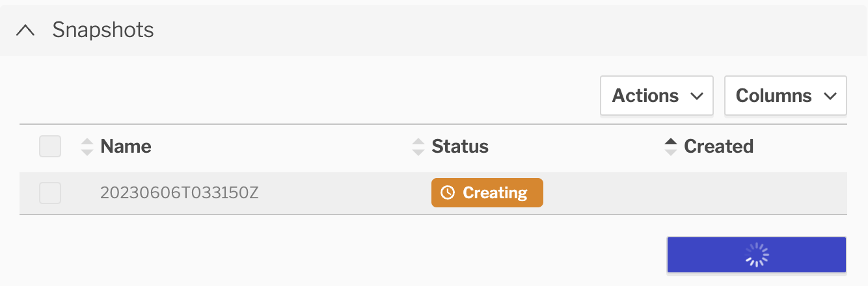Sort by the Status column header

[460, 146]
